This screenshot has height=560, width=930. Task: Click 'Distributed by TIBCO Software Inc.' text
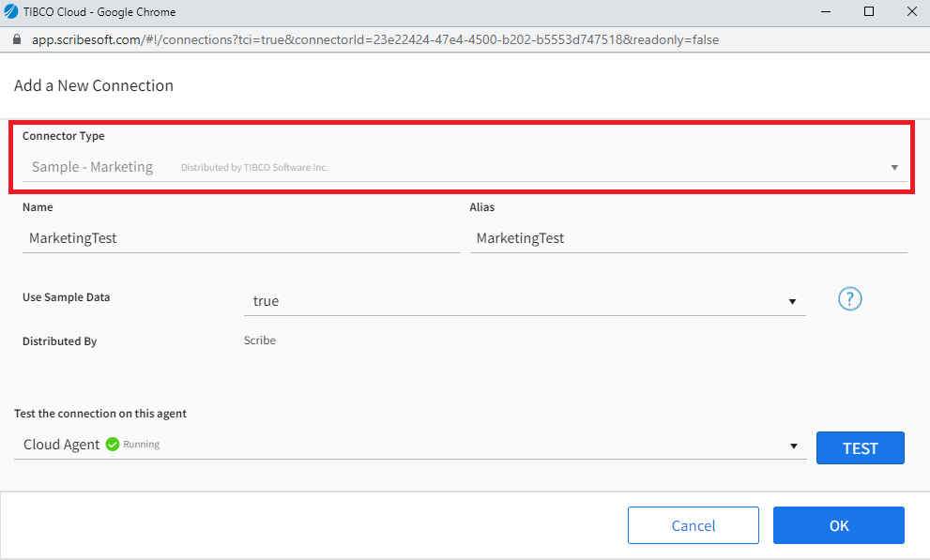tap(254, 168)
